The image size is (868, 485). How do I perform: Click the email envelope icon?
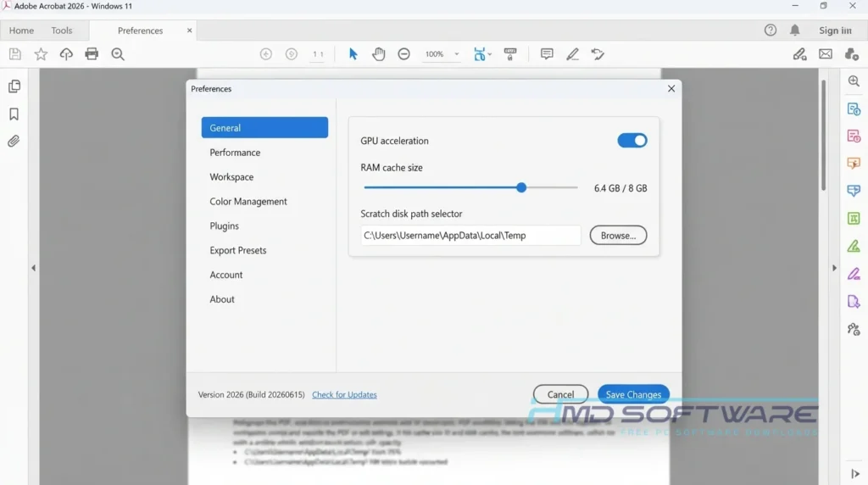(x=826, y=54)
